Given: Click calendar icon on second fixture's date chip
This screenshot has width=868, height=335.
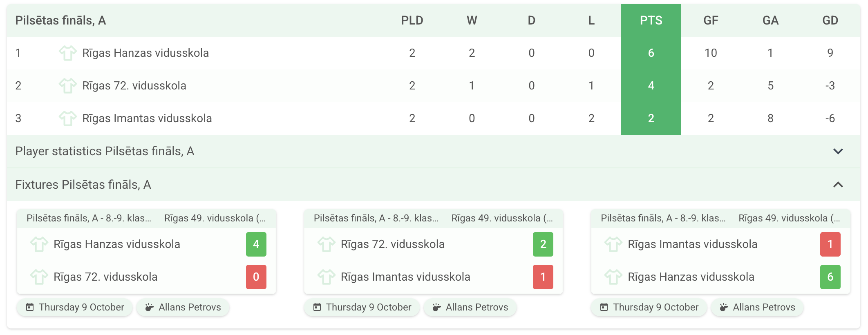Looking at the screenshot, I should click(317, 307).
